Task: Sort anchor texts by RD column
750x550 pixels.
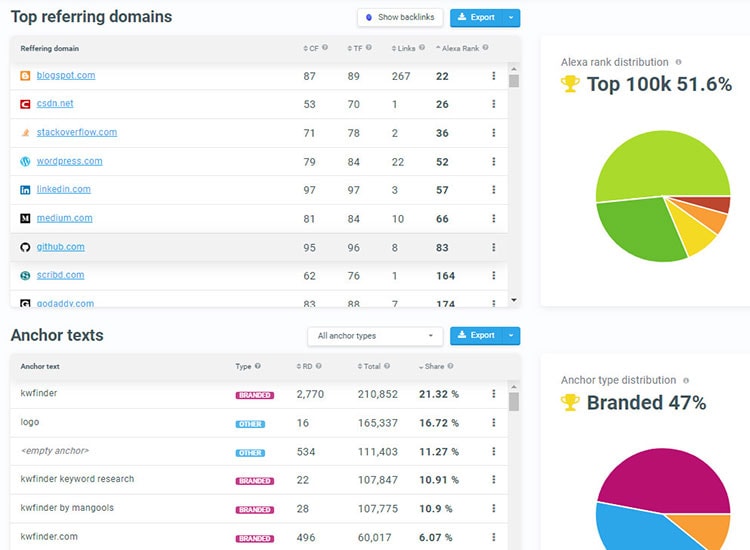Action: [305, 366]
